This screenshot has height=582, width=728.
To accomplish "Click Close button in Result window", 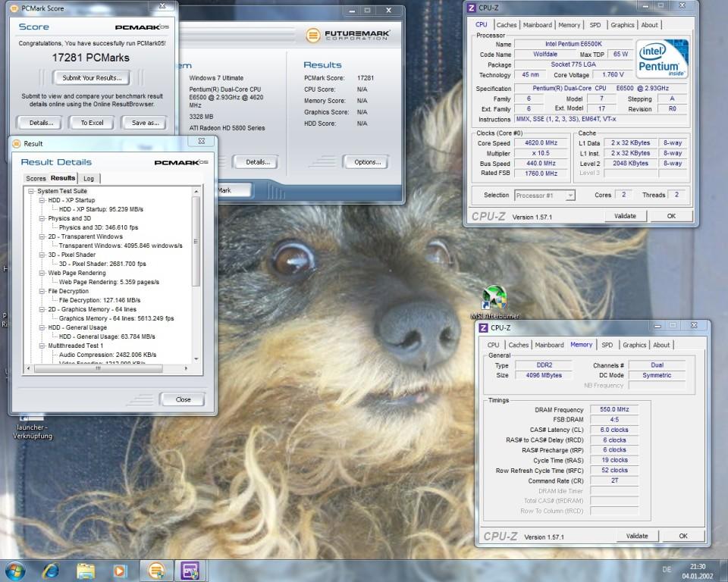I will [x=183, y=399].
